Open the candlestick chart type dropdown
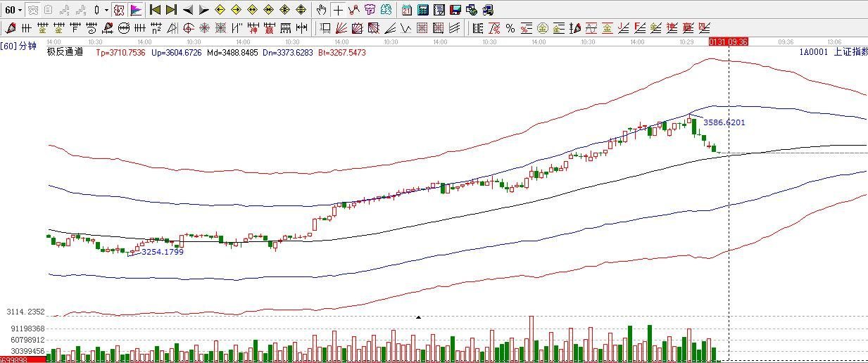Viewport: 868px width, 363px height. [100, 10]
